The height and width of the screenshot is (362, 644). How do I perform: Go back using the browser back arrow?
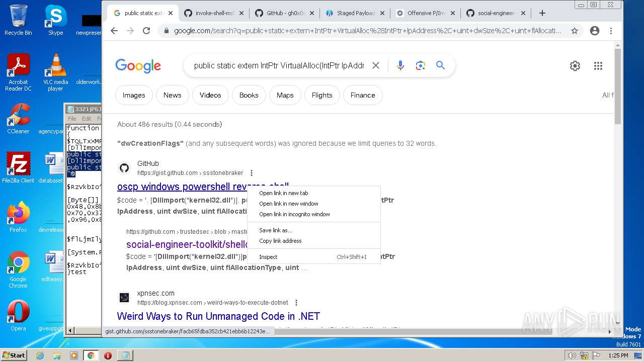(114, 31)
